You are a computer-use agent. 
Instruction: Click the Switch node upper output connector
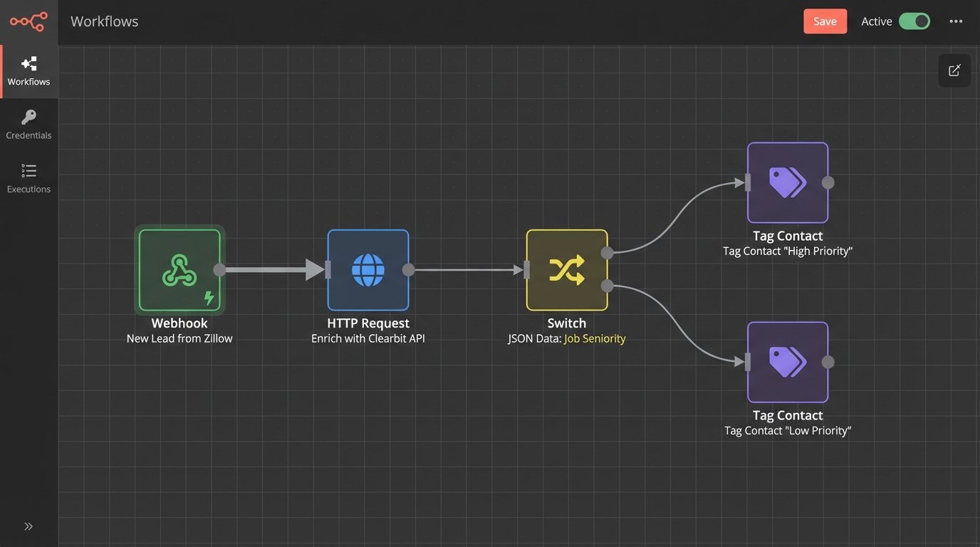pyautogui.click(x=607, y=253)
